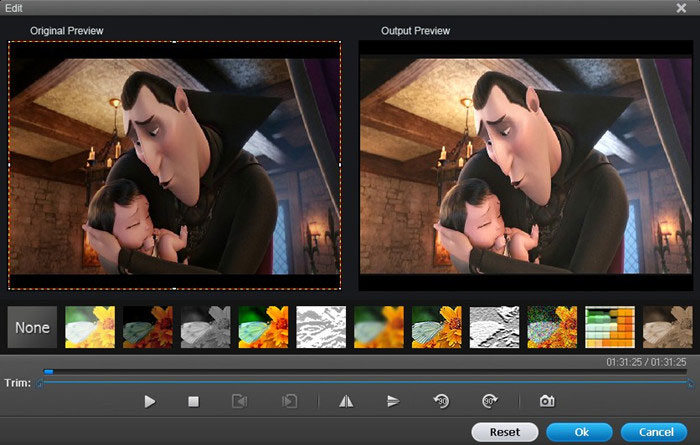Click the Original Preview video frame
Screen dimensions: 700x445
175,166
